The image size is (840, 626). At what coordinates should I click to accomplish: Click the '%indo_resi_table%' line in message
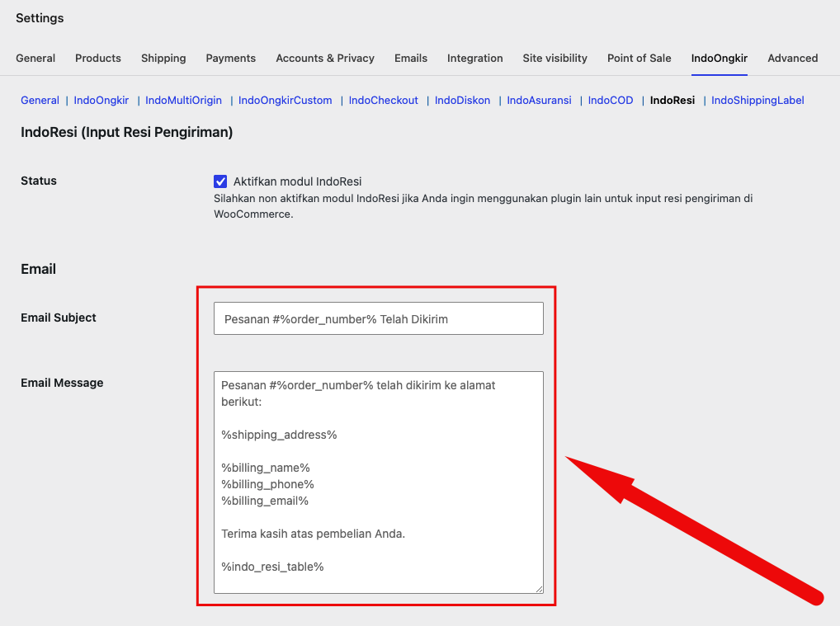pos(272,567)
